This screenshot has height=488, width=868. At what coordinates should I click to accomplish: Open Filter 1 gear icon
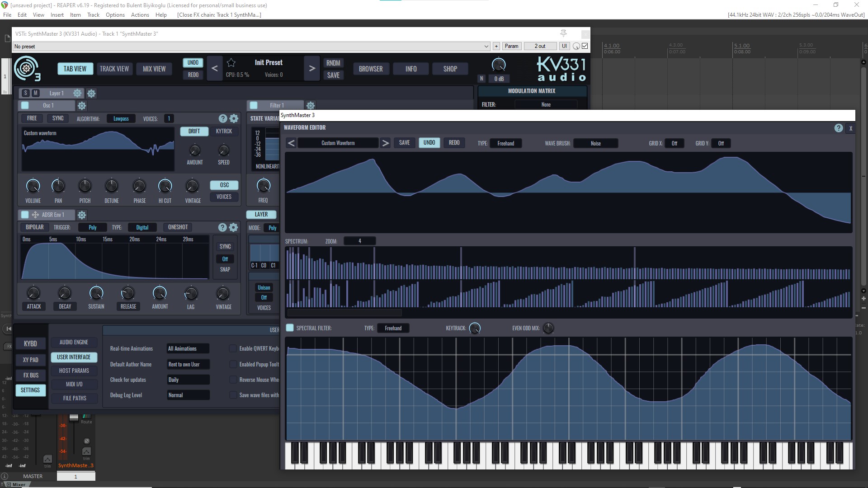coord(311,105)
